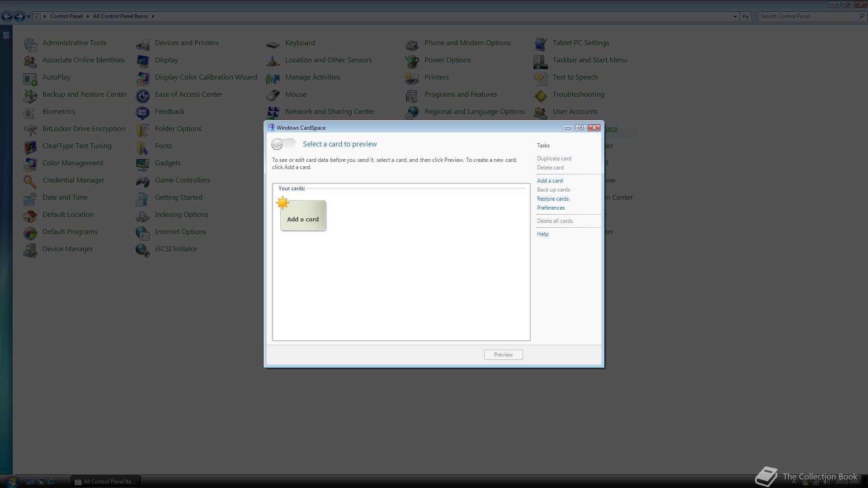
Task: Select the 'Add a card' card thumbnail
Action: [303, 216]
